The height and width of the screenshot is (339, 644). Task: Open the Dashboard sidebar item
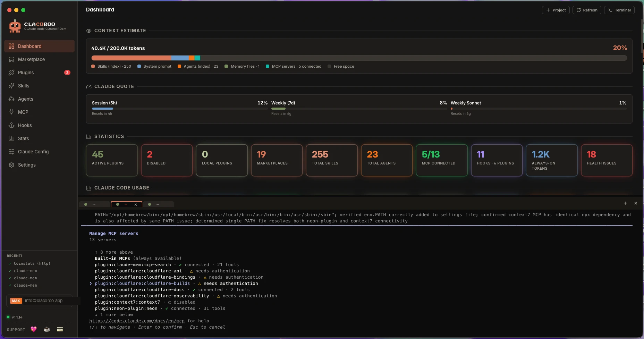click(39, 46)
